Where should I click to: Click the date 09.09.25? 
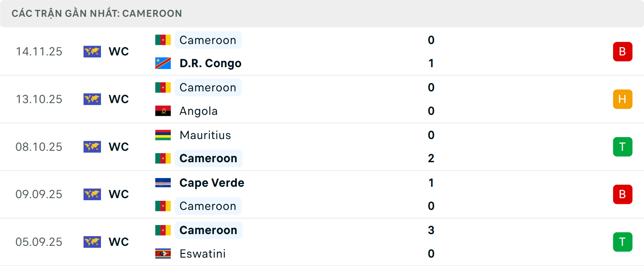click(x=39, y=194)
